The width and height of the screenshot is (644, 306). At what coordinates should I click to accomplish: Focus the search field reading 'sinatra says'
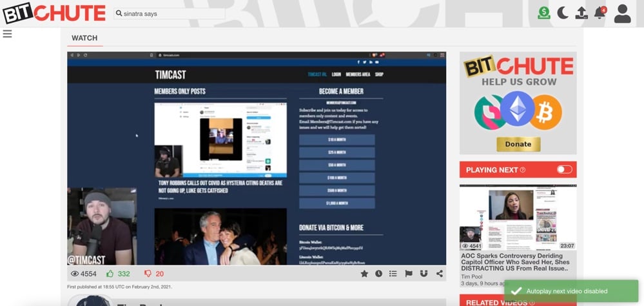170,14
